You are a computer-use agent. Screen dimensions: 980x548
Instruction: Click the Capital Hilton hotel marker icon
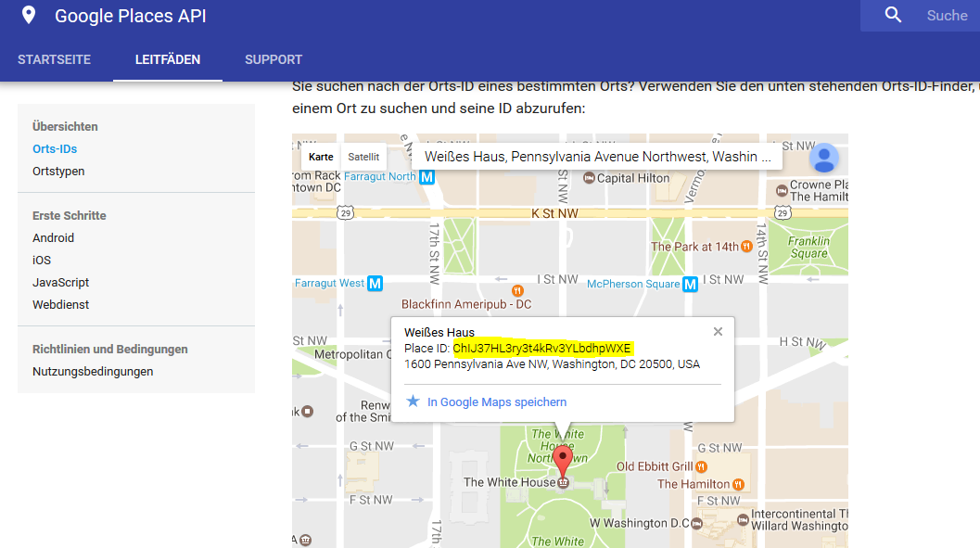[x=589, y=178]
